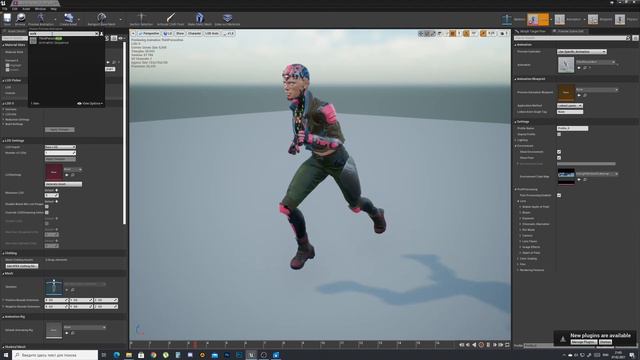This screenshot has height=360, width=640.
Task: Toggle the Post Processing Enabled checkbox
Action: pyautogui.click(x=559, y=195)
